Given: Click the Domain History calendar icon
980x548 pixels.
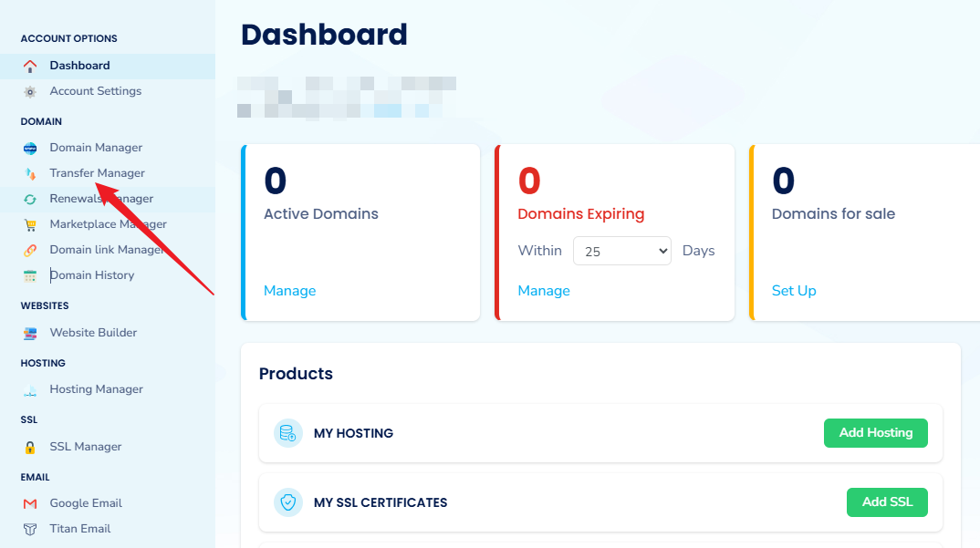Looking at the screenshot, I should pos(30,275).
